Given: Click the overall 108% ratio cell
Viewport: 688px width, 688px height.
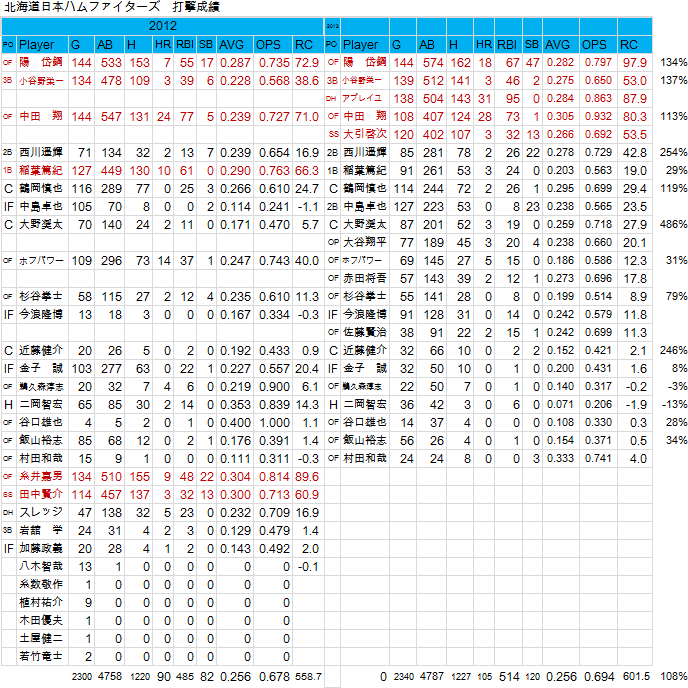Looking at the screenshot, I should [673, 677].
